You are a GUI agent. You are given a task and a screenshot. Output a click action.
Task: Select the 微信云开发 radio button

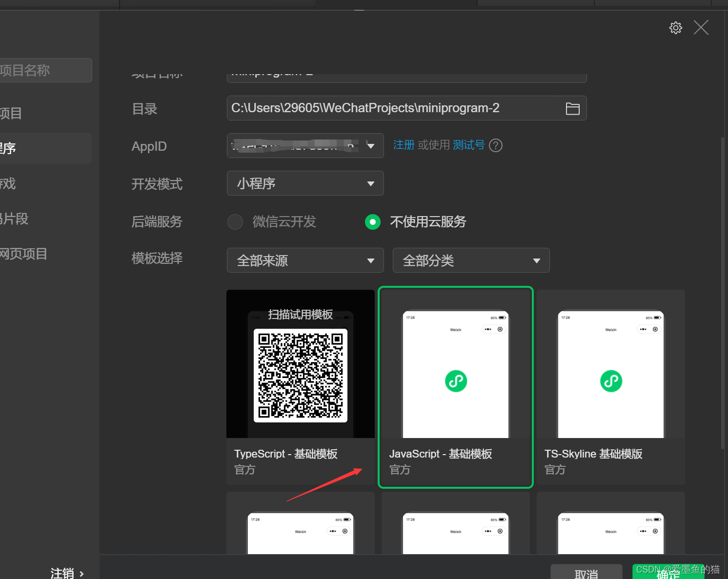coord(235,222)
